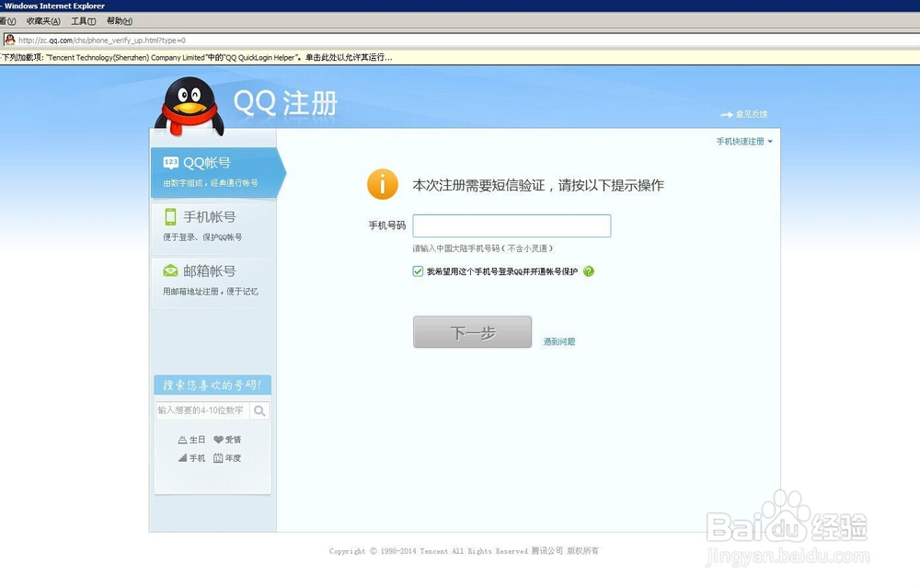Choose the 生日 number category

[x=192, y=440]
